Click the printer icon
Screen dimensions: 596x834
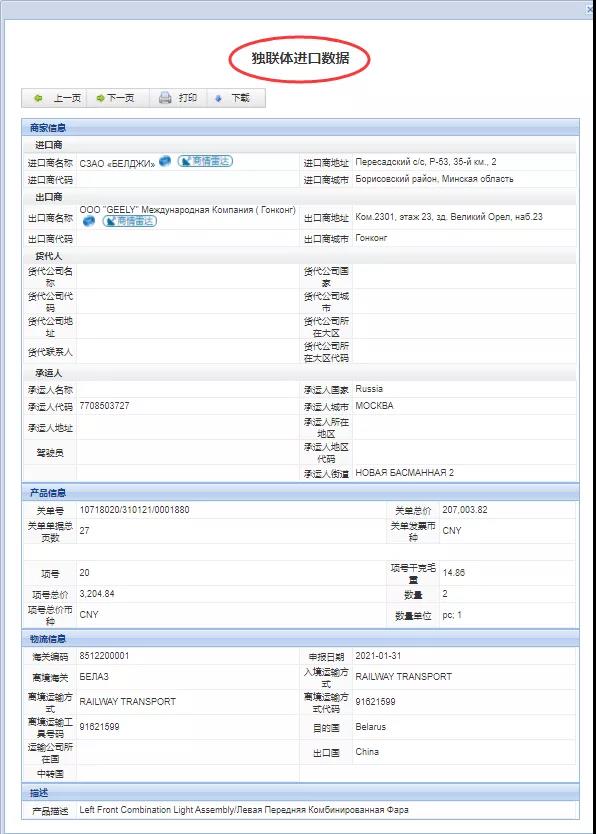[x=165, y=97]
